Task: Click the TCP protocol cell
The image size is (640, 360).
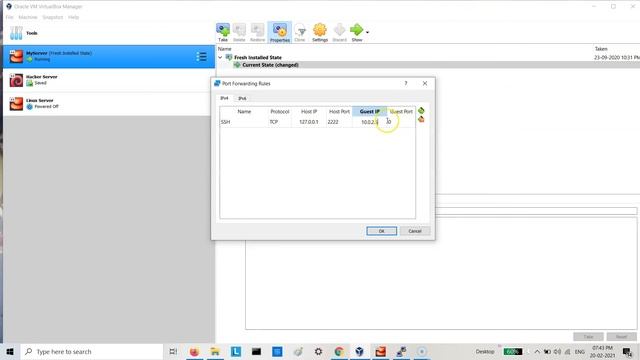Action: (x=280, y=122)
